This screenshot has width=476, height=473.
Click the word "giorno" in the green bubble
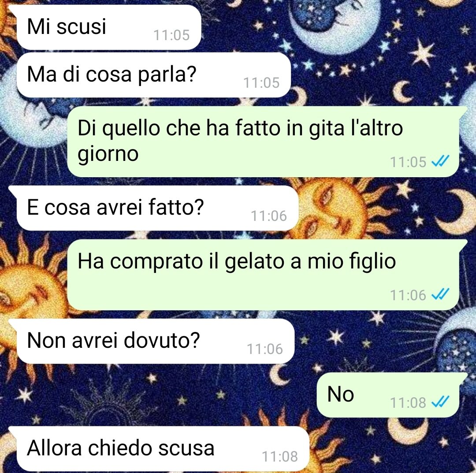pos(108,154)
